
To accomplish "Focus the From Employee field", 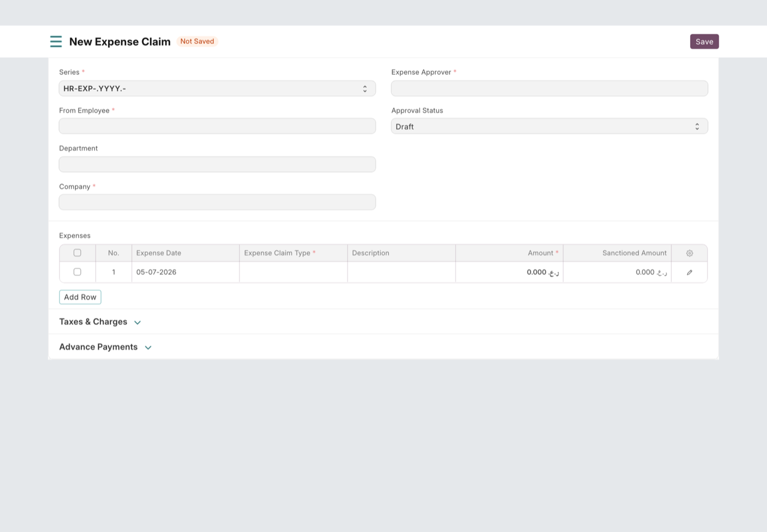I will click(x=217, y=126).
